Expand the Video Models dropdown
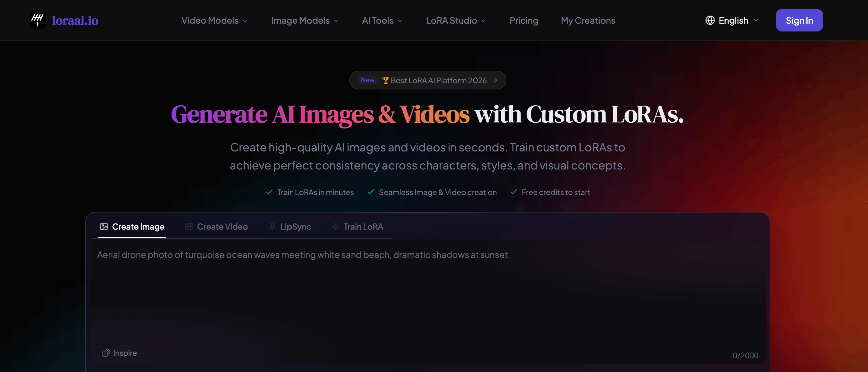 point(214,21)
